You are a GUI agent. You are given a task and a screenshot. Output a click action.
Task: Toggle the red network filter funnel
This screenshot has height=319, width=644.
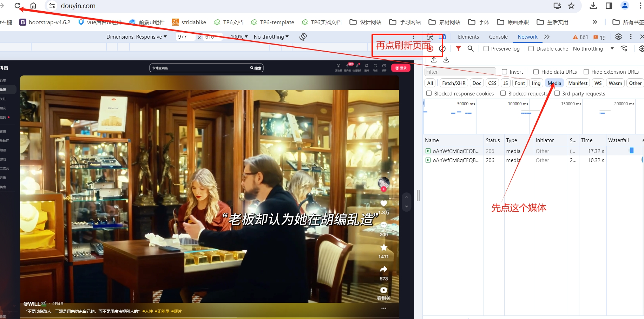[458, 49]
